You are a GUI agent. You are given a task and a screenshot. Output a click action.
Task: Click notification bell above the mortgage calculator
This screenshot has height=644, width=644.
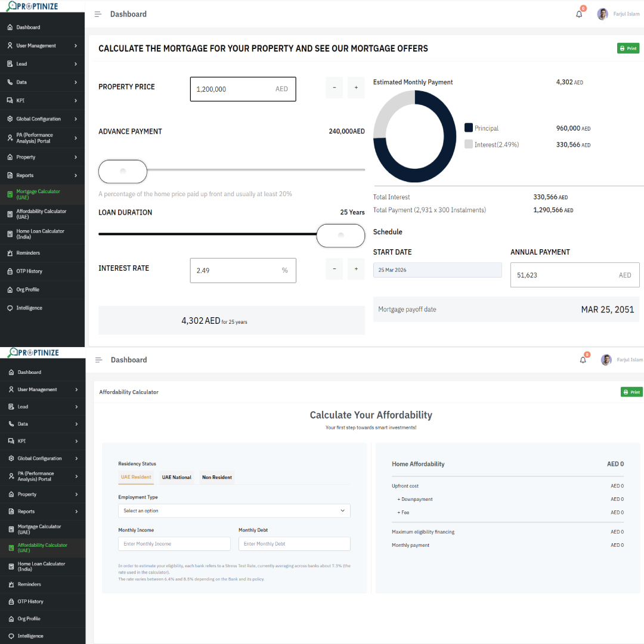click(579, 14)
